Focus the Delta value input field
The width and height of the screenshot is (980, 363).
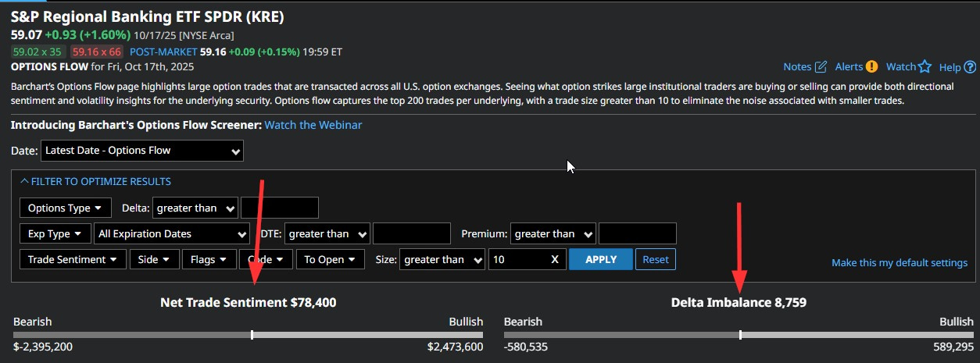click(x=280, y=208)
